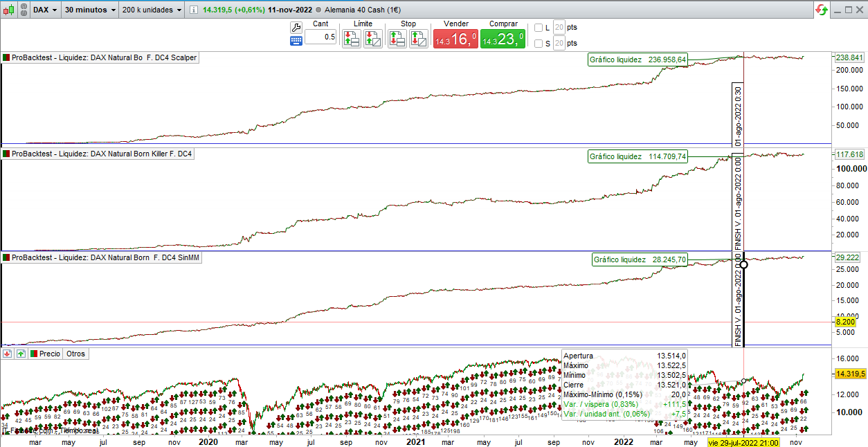The width and height of the screenshot is (868, 447).
Task: Click the yellow 14.319,5 price tag
Action: [x=849, y=374]
